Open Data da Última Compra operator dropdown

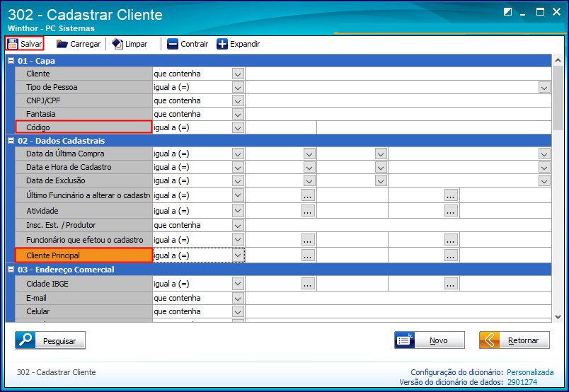(x=238, y=154)
